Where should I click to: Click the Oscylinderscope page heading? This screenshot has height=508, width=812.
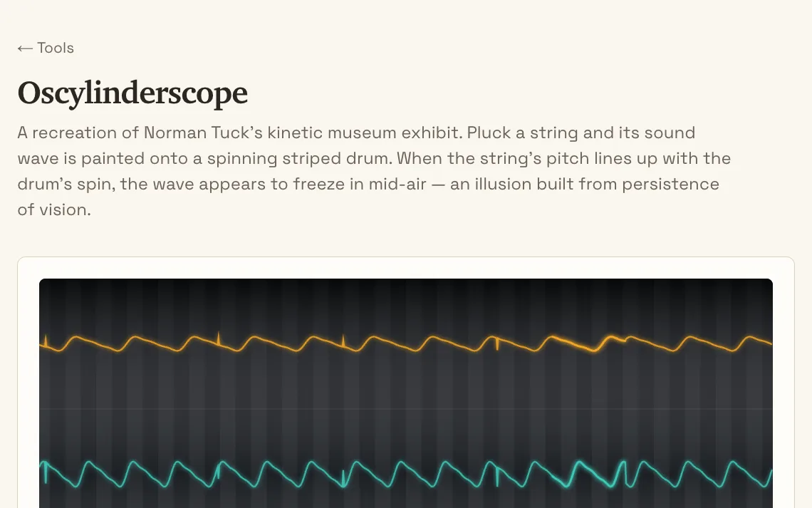pyautogui.click(x=132, y=93)
